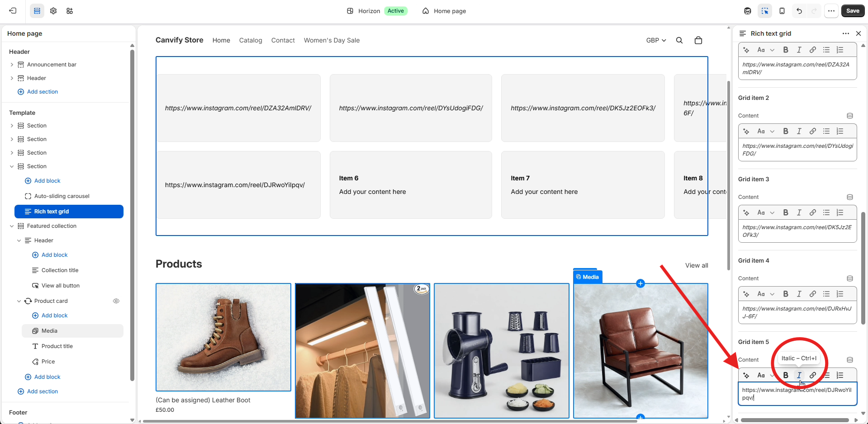Click Add section link under Template
Image resolution: width=868 pixels, height=424 pixels.
coord(43,391)
